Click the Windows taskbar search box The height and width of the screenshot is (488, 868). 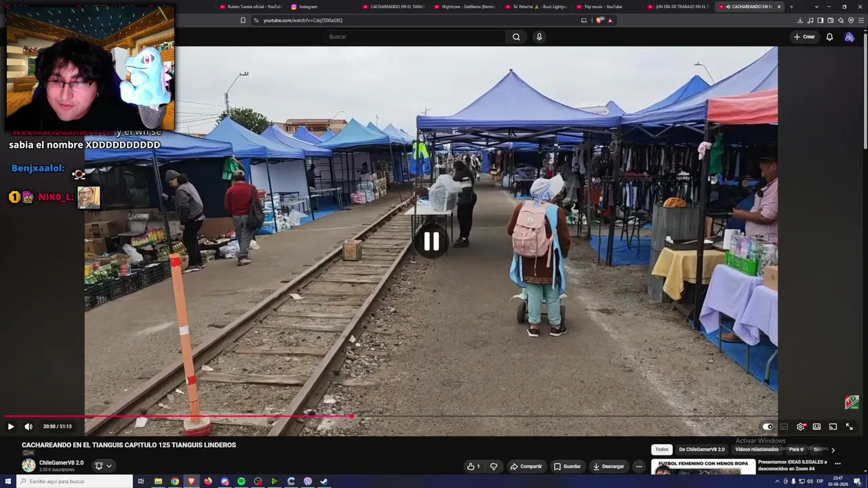pos(75,481)
